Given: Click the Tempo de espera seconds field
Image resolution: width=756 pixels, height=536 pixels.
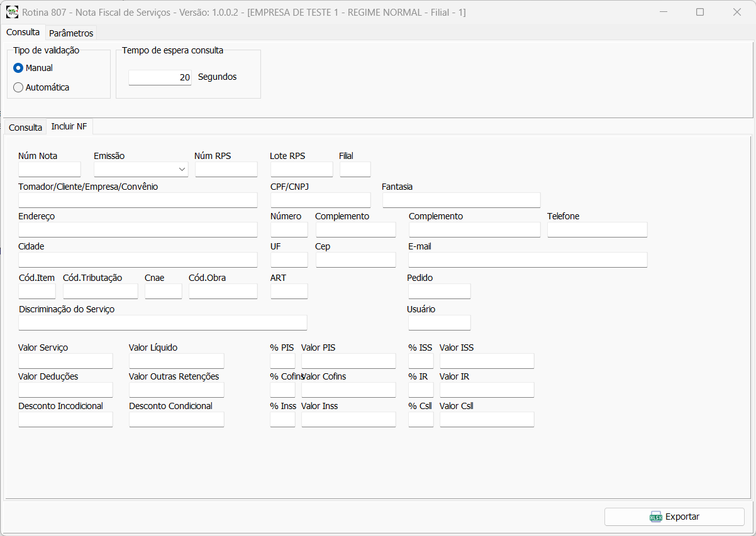Looking at the screenshot, I should tap(160, 77).
